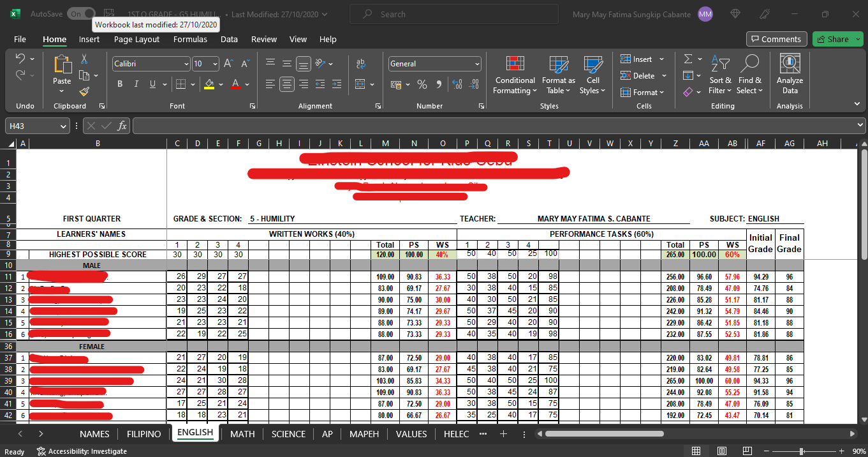
Task: Apply the yellow fill color
Action: click(x=209, y=84)
